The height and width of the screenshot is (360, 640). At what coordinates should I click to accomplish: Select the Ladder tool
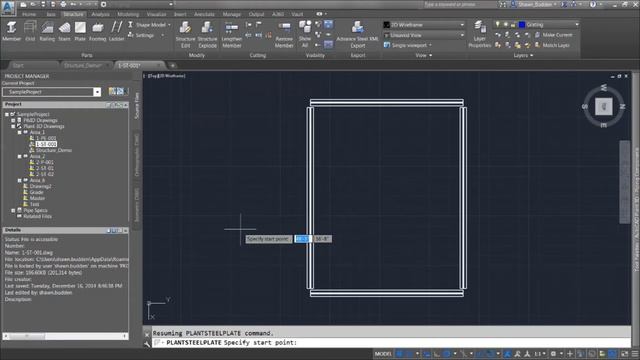click(116, 31)
